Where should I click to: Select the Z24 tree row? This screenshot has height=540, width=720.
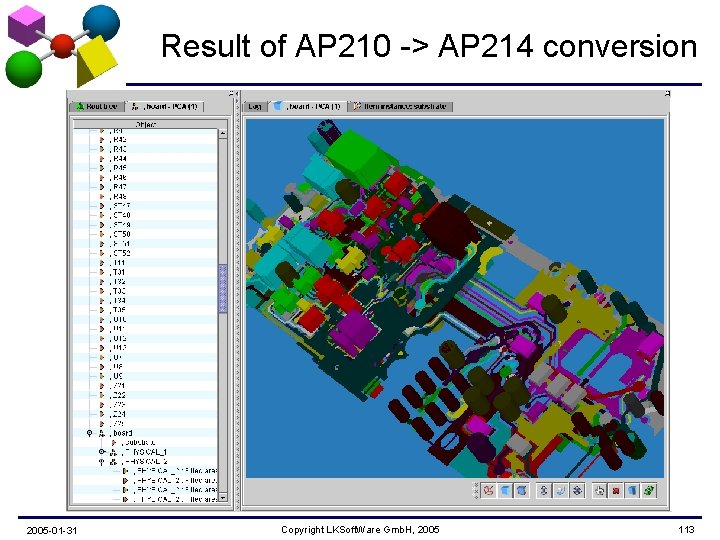click(x=145, y=414)
